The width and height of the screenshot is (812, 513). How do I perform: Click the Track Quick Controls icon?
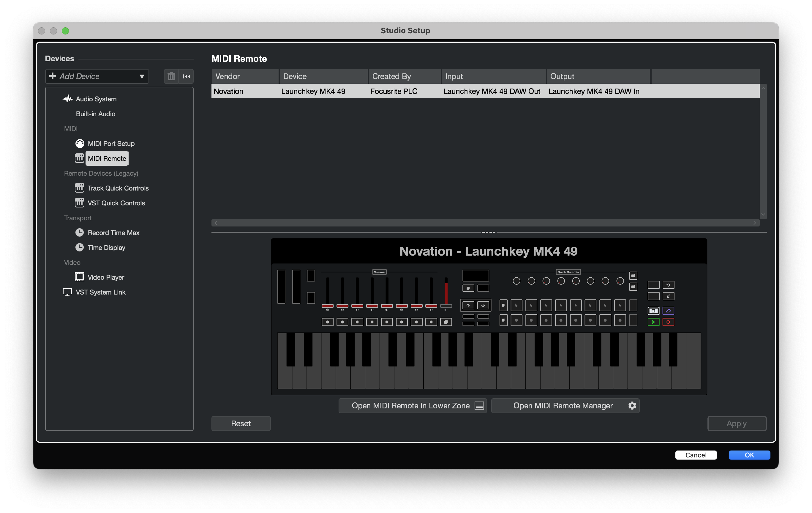(x=80, y=188)
